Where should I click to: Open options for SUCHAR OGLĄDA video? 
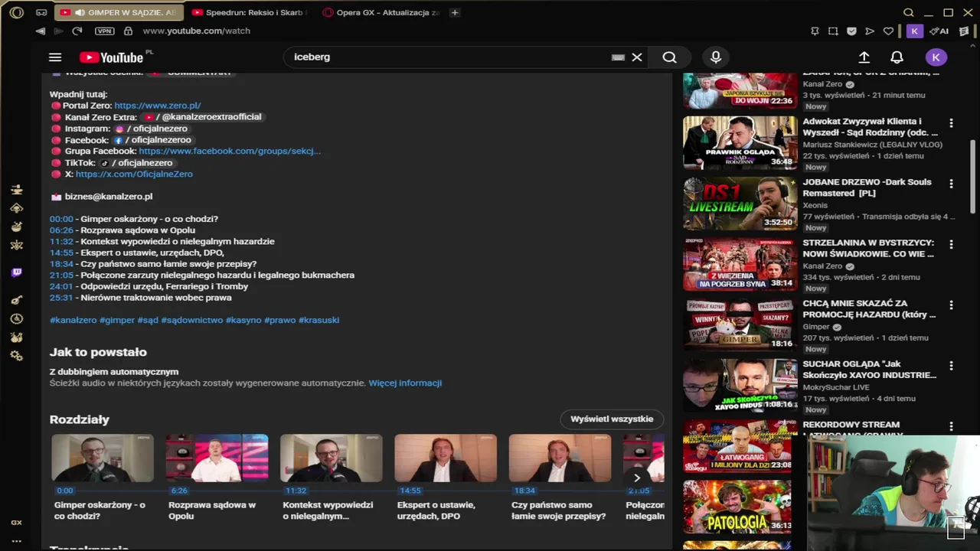click(951, 366)
